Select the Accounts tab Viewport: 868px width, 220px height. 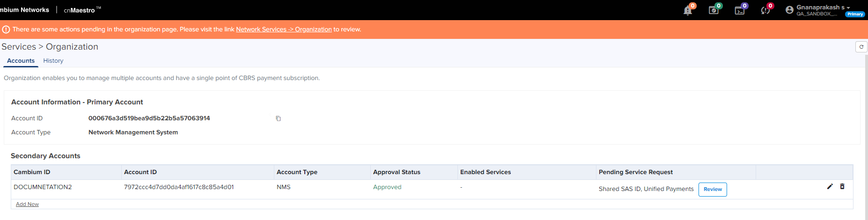tap(21, 61)
